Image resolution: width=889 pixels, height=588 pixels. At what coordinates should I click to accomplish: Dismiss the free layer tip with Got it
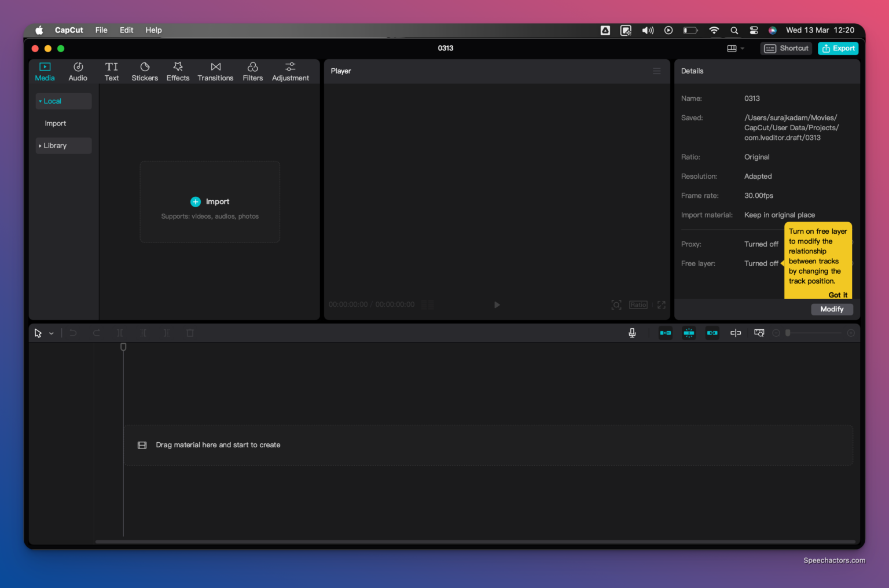837,295
